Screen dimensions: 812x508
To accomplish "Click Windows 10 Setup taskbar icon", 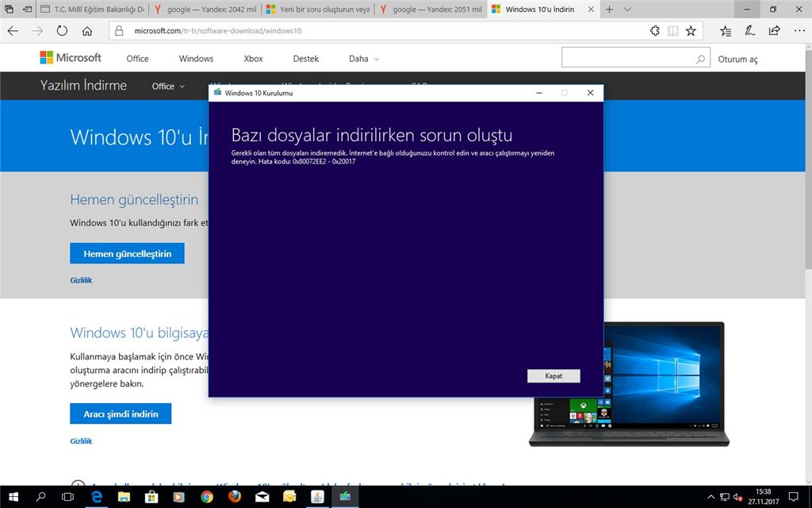I will click(345, 497).
